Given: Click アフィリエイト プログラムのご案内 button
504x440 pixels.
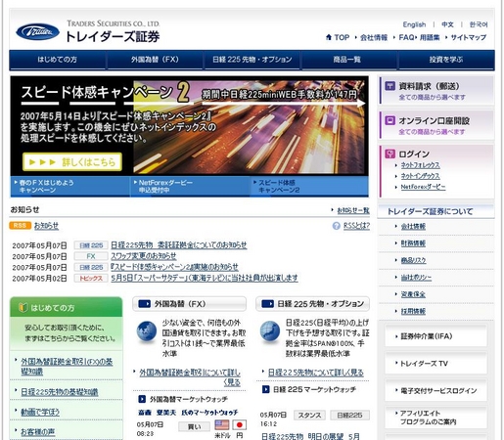Looking at the screenshot, I should (x=435, y=418).
